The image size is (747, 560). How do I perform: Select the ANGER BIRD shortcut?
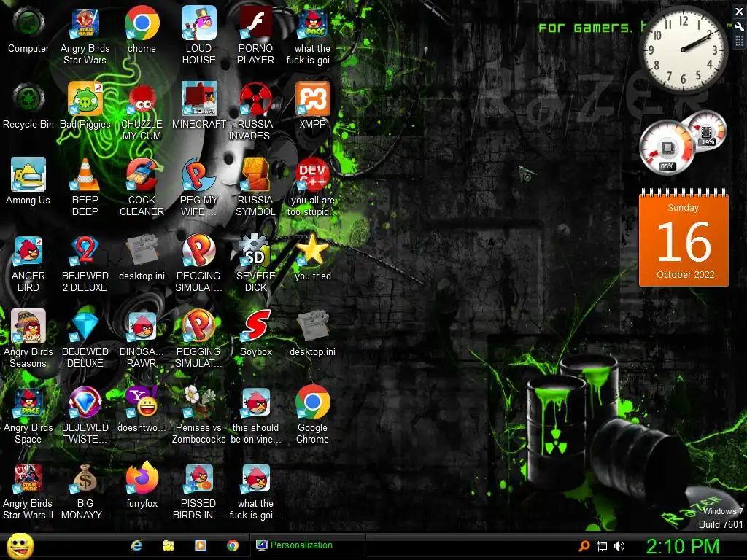tap(28, 263)
